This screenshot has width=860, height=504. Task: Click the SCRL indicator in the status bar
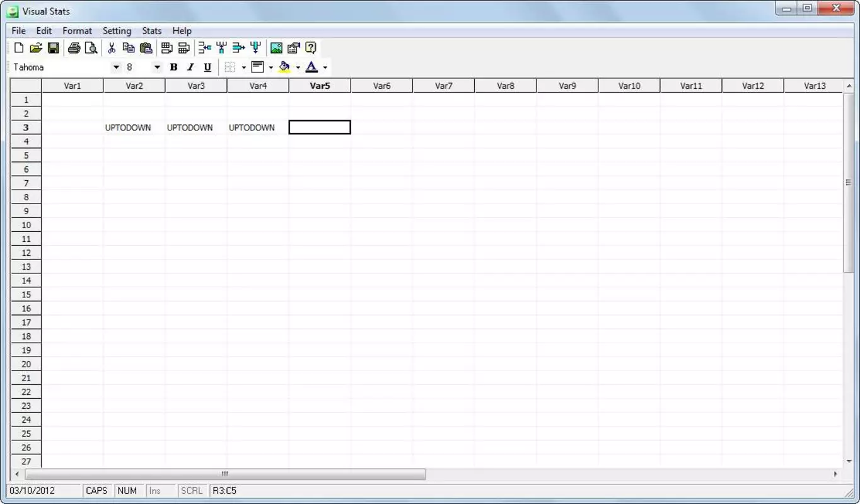tap(192, 490)
